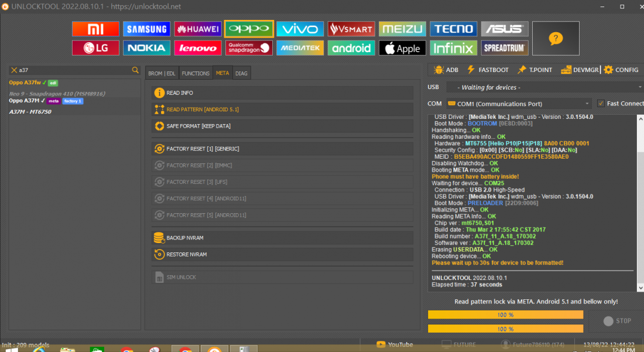Select the Vsmart brand icon
Image resolution: width=644 pixels, height=352 pixels.
click(351, 29)
